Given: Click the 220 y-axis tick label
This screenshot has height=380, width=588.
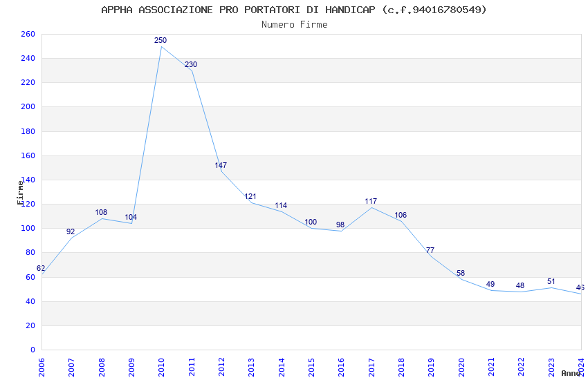Looking at the screenshot, I should coord(28,82).
